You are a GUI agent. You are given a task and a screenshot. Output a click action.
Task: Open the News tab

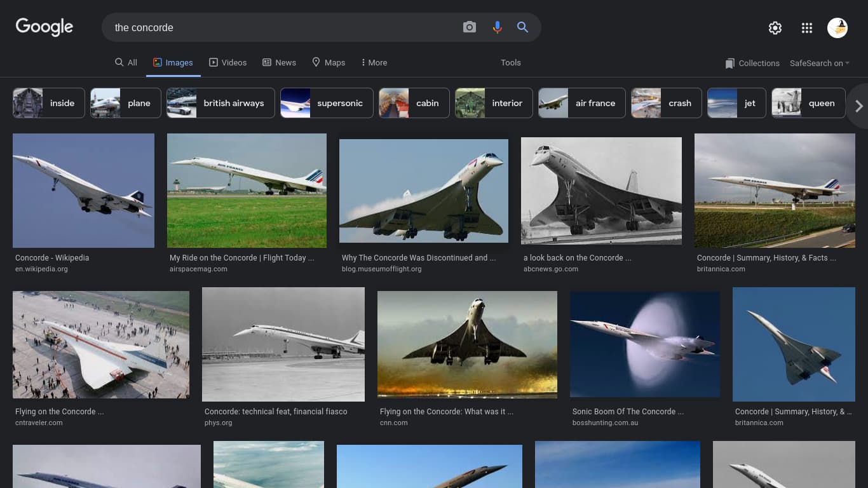(279, 62)
